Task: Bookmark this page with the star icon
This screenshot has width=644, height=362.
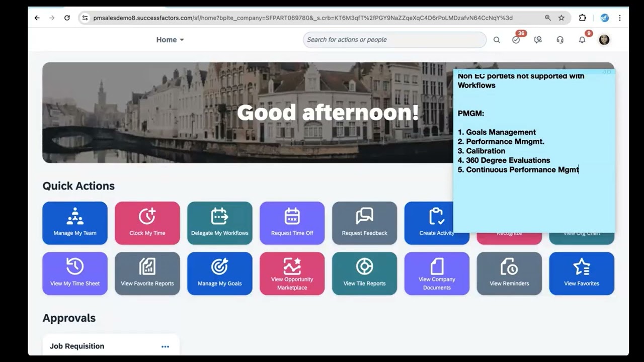Action: point(561,18)
